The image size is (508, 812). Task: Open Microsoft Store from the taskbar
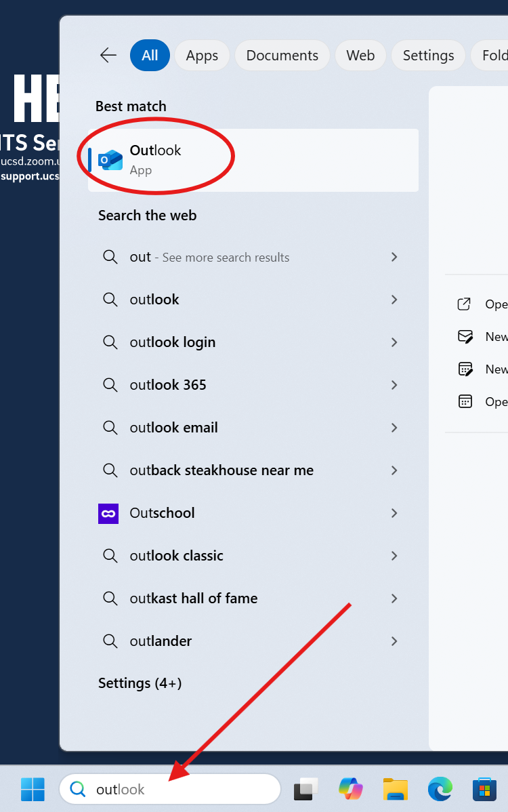[x=485, y=790]
